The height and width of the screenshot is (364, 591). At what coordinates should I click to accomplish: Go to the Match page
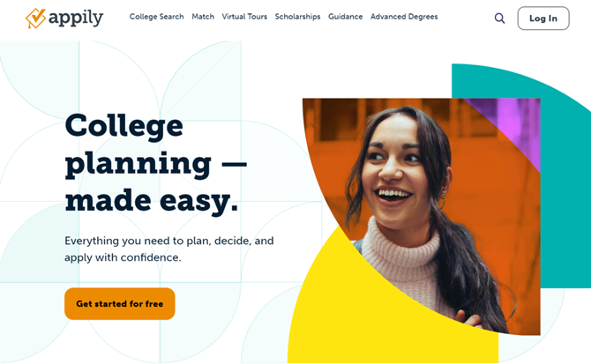click(203, 17)
